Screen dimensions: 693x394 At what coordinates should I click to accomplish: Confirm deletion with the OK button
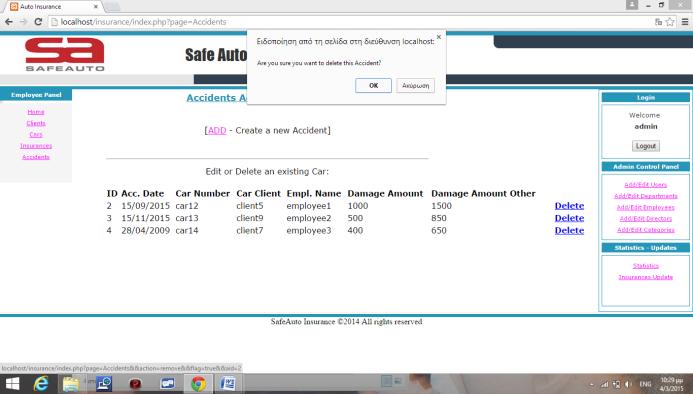coord(373,85)
